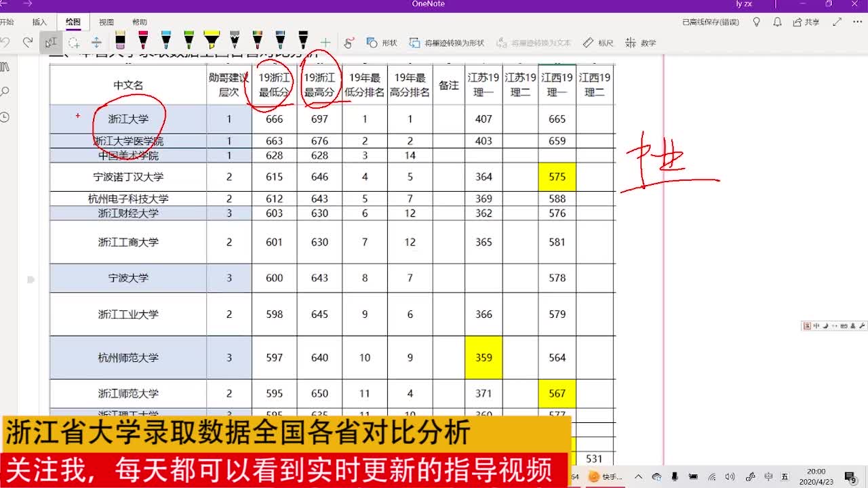The height and width of the screenshot is (488, 868).
Task: Open the 帮助 (Help) tab
Action: pyautogui.click(x=140, y=22)
